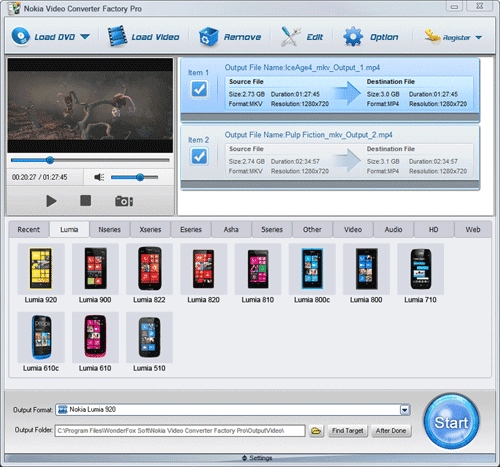Image resolution: width=500 pixels, height=467 pixels.
Task: Open the Audio tab
Action: coord(394,229)
